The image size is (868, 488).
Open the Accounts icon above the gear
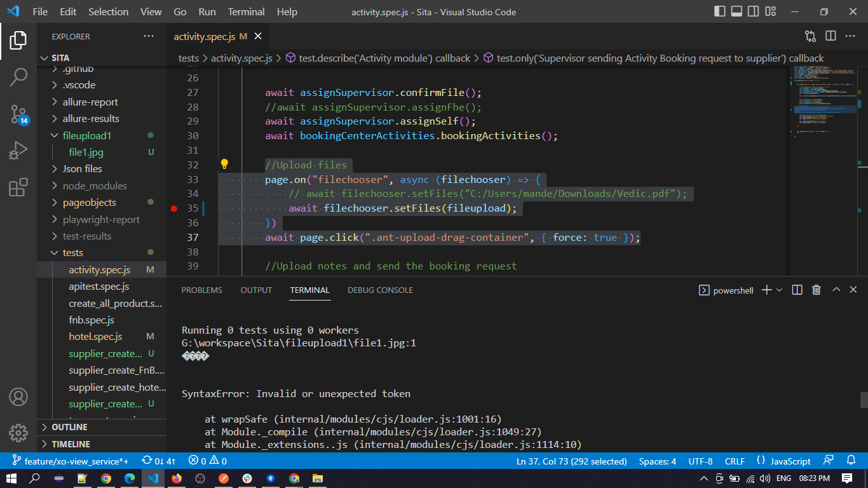point(18,397)
